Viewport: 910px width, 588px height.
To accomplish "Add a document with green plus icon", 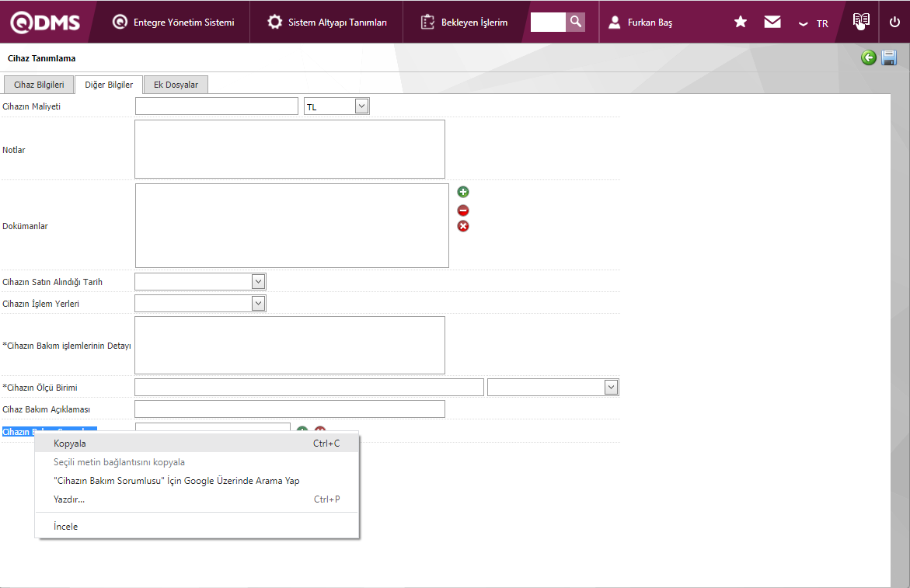I will tap(463, 192).
